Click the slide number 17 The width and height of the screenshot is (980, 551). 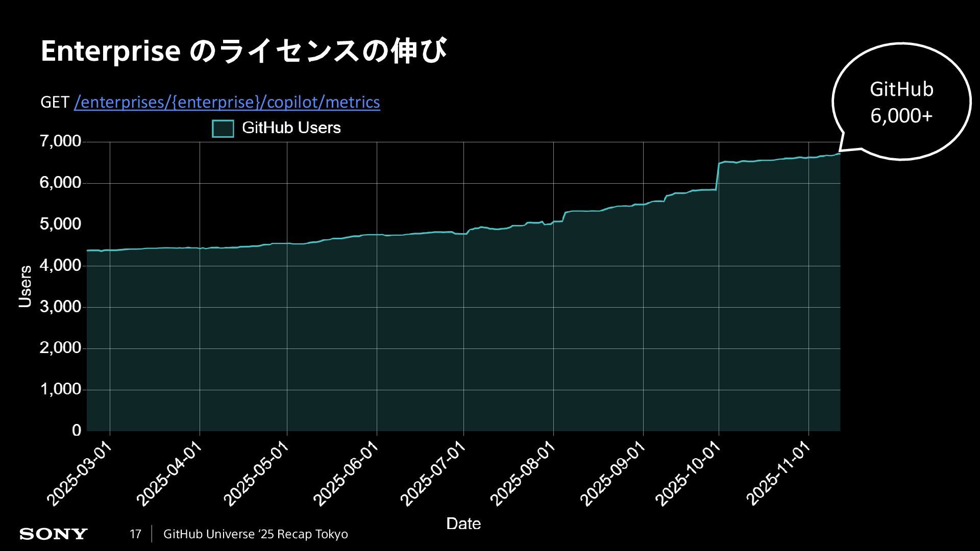(x=135, y=534)
